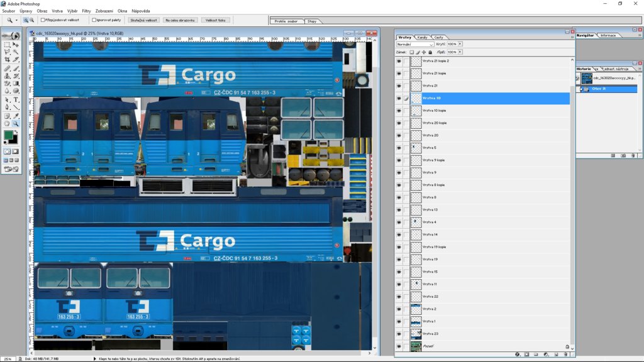Open the Stopy brushes palette tab
This screenshot has width=644, height=362.
312,21
